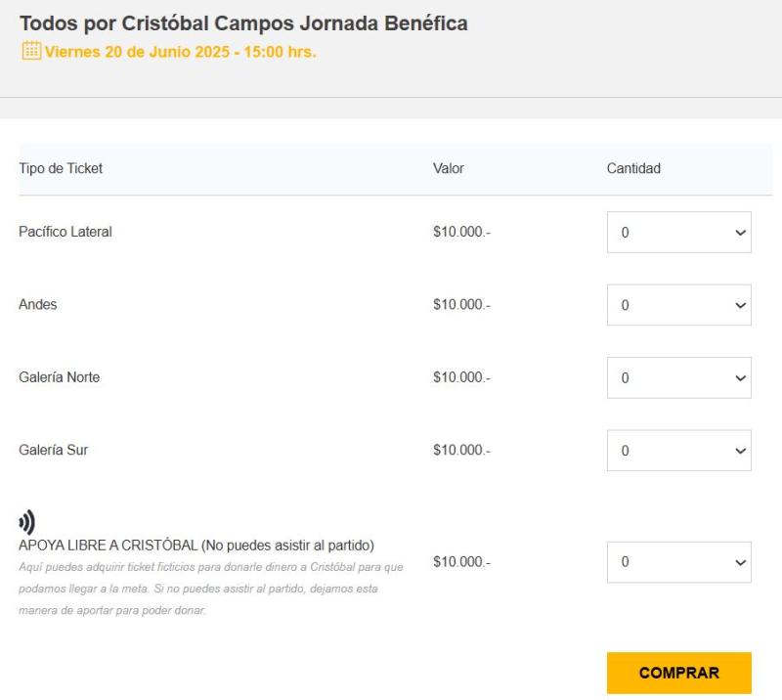Click the chevron arrow on the Andes selector
This screenshot has width=782, height=700.
click(742, 305)
